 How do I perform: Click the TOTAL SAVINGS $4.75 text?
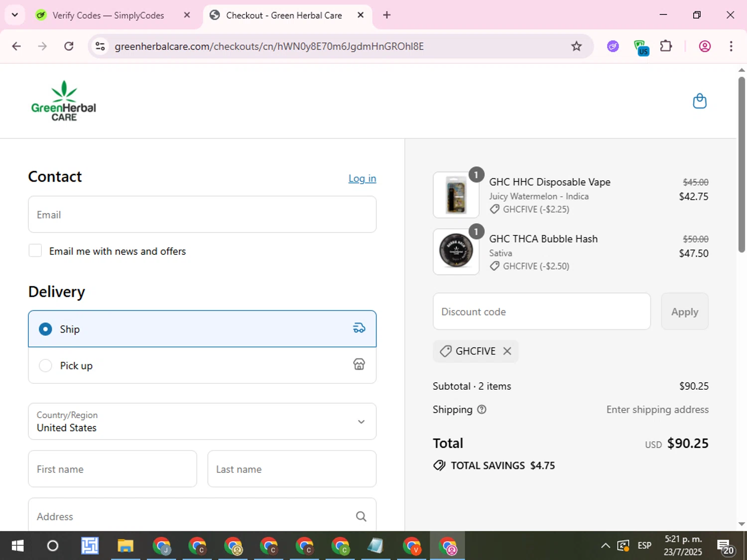pyautogui.click(x=503, y=465)
